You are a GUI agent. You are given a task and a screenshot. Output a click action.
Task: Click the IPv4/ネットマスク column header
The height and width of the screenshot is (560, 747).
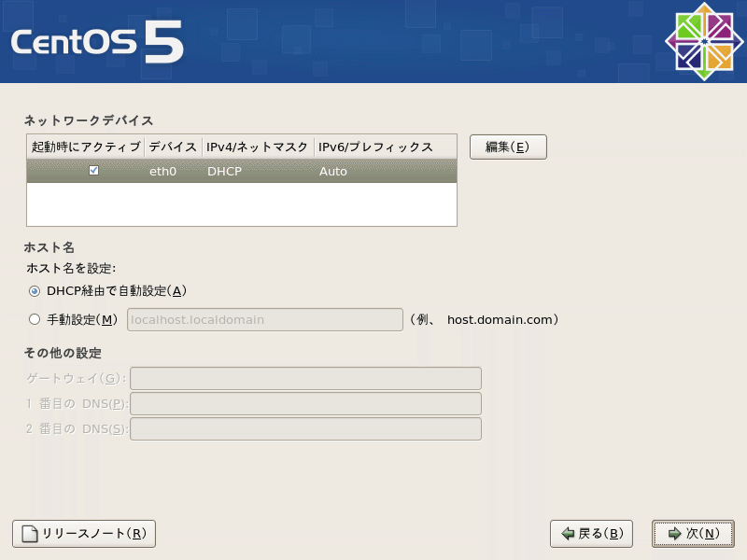[258, 147]
